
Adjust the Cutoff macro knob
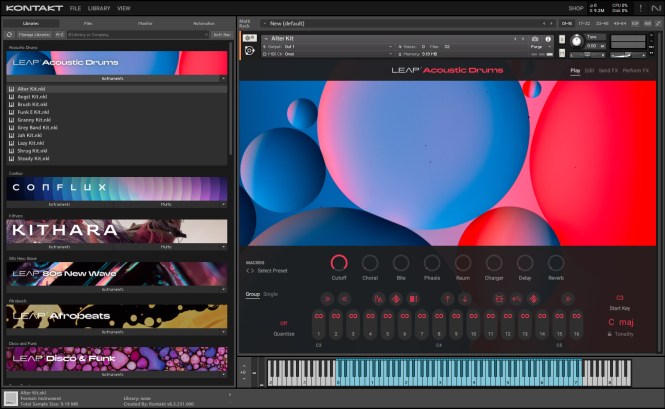340,263
